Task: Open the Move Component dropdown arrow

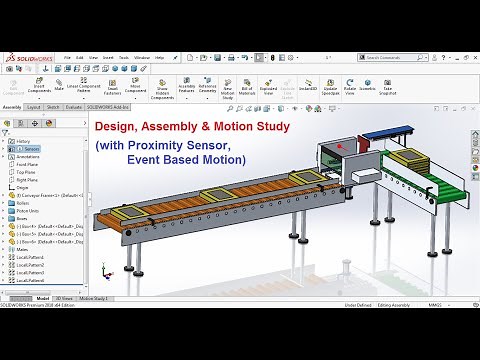Action: tap(135, 98)
